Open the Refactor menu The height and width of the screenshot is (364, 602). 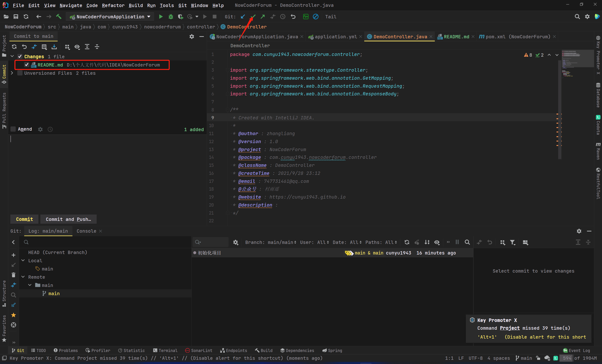coord(113,5)
